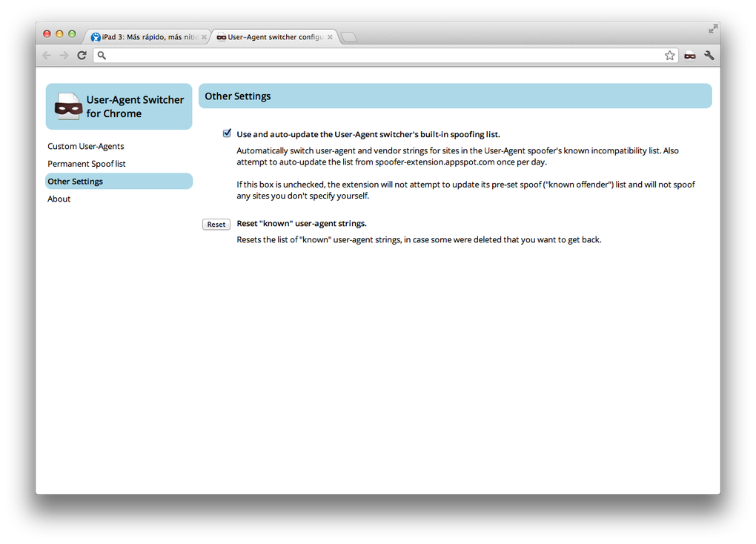Close the User-Agent switcher configuration tab

[x=330, y=37]
